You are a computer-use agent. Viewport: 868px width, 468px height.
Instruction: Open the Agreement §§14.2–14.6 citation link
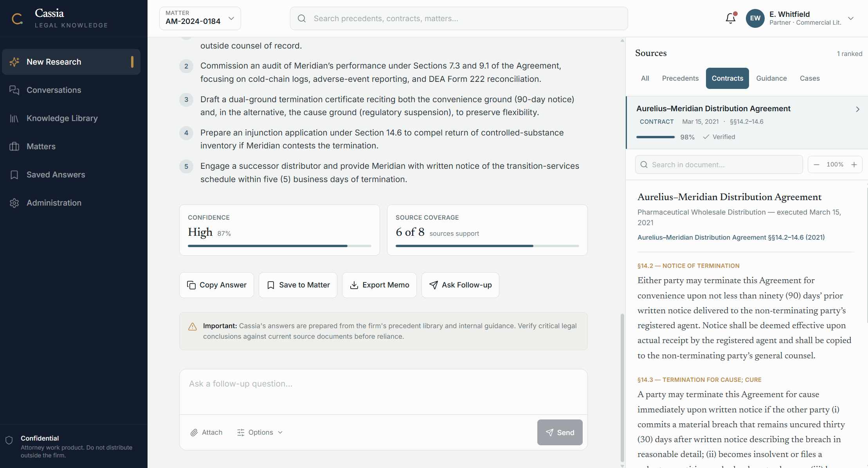(731, 237)
